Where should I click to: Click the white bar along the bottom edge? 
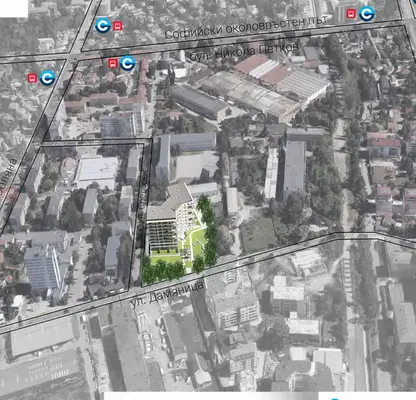pos(211,396)
